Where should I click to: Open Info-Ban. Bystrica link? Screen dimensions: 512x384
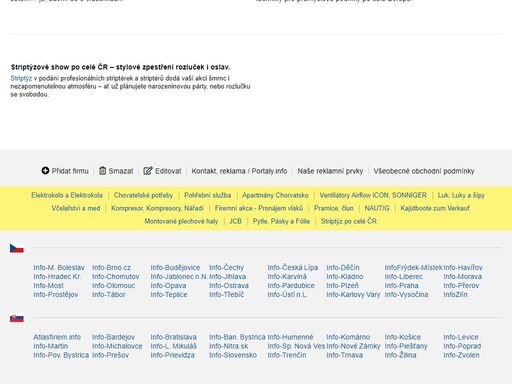pos(237,337)
